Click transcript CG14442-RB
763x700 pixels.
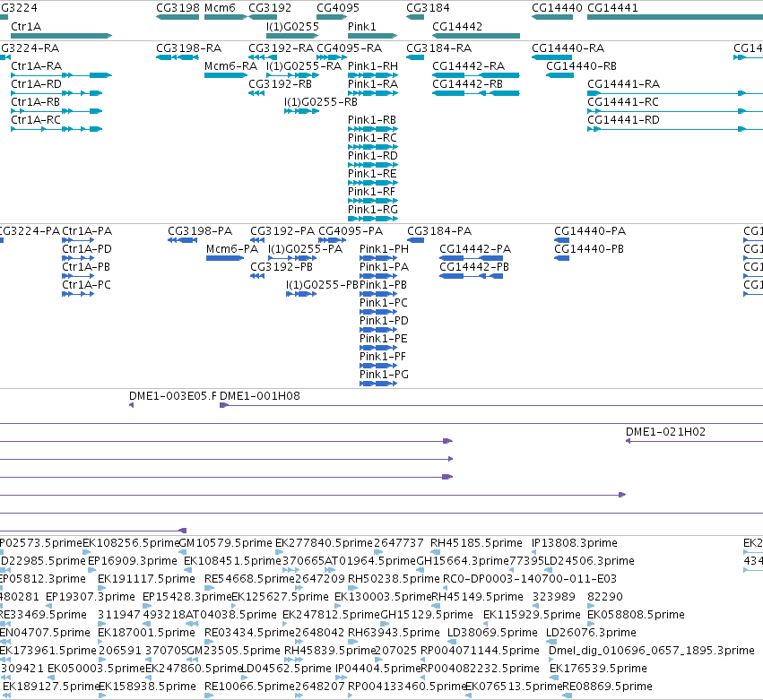click(x=476, y=93)
